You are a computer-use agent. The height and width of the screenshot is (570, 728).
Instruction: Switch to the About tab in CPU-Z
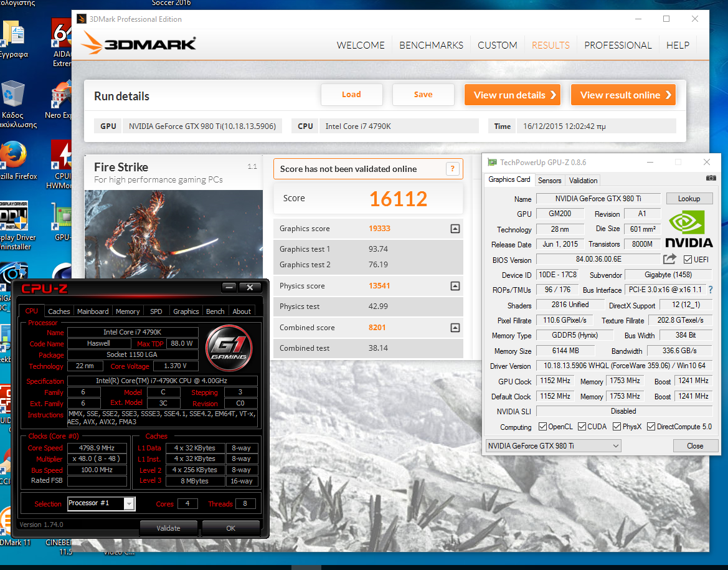point(242,311)
